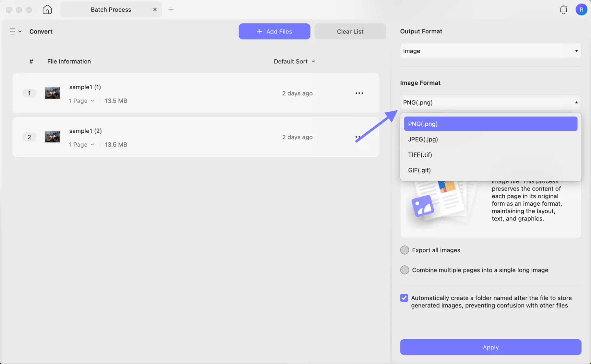Open the ellipsis menu for sample1 (2)

pos(358,137)
